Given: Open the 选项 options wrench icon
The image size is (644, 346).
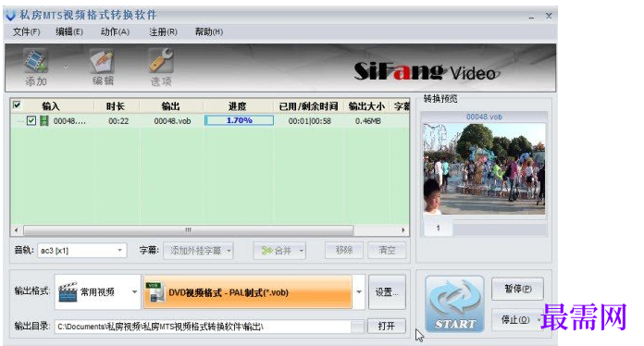Looking at the screenshot, I should [161, 61].
